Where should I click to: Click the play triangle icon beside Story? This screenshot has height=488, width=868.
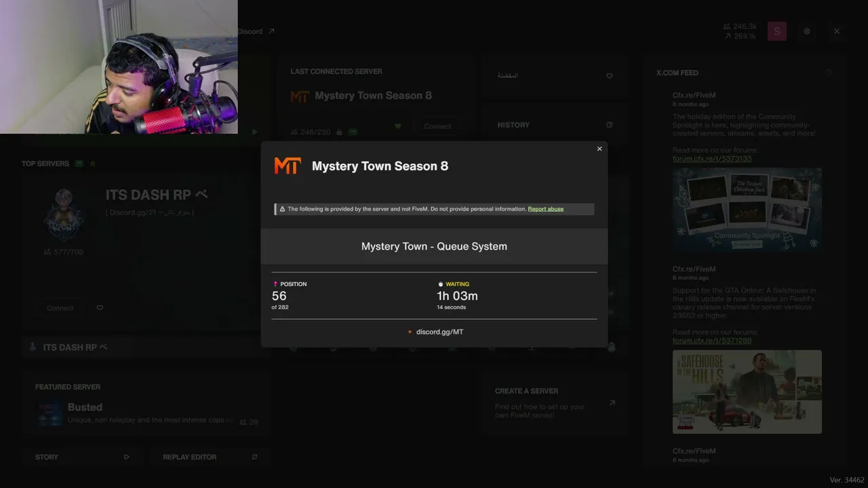(126, 457)
